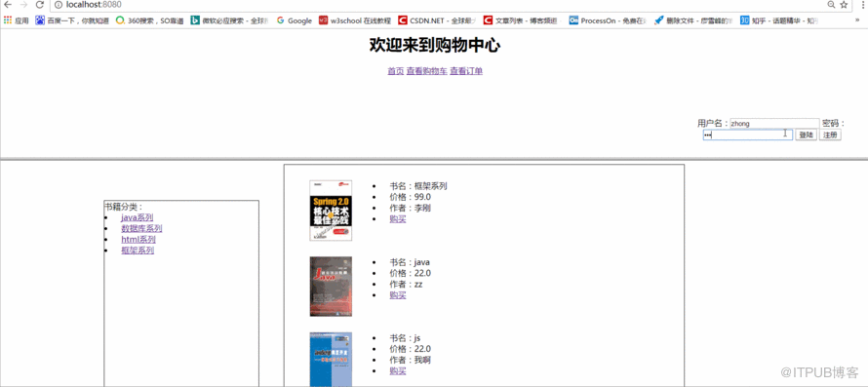The image size is (868, 387).
Task: Select the java系列 category
Action: 138,217
